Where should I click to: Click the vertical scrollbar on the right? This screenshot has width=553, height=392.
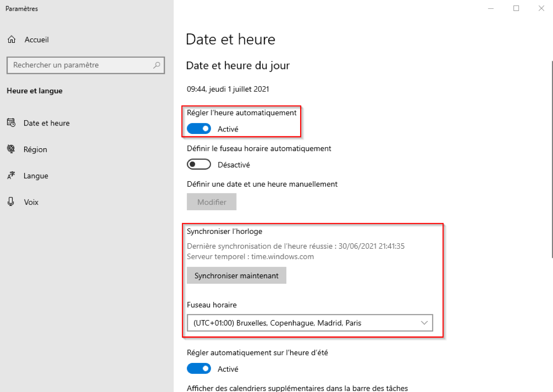point(552,158)
